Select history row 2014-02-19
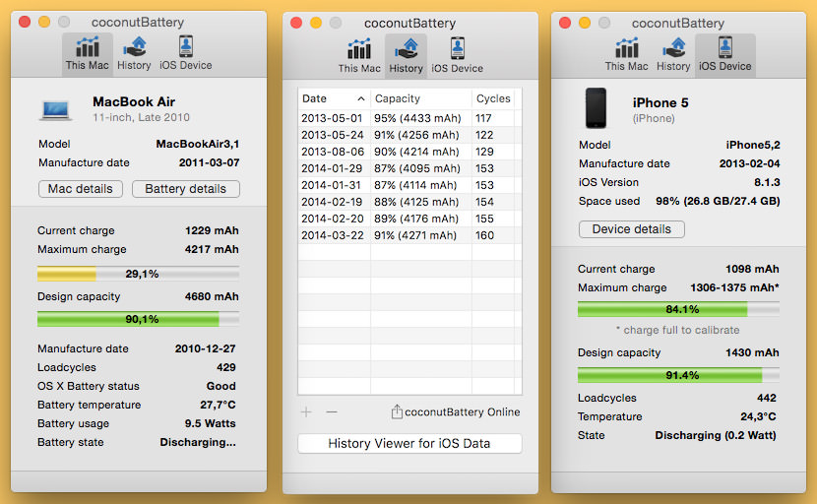817x504 pixels. click(x=409, y=202)
